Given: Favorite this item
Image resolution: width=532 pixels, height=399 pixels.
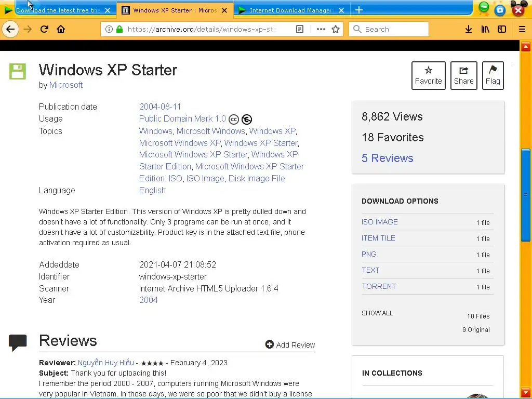Looking at the screenshot, I should click(x=428, y=75).
